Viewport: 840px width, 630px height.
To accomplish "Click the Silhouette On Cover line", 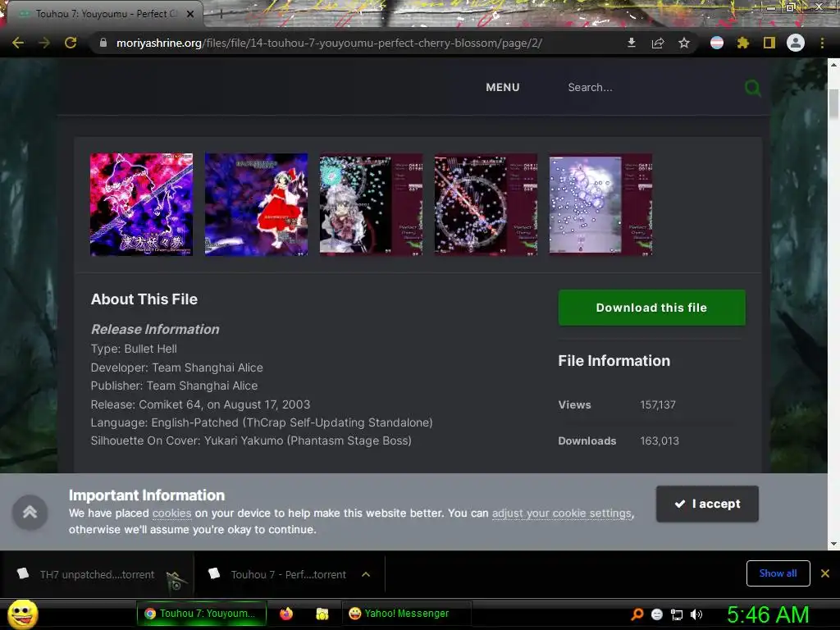I will (x=251, y=441).
